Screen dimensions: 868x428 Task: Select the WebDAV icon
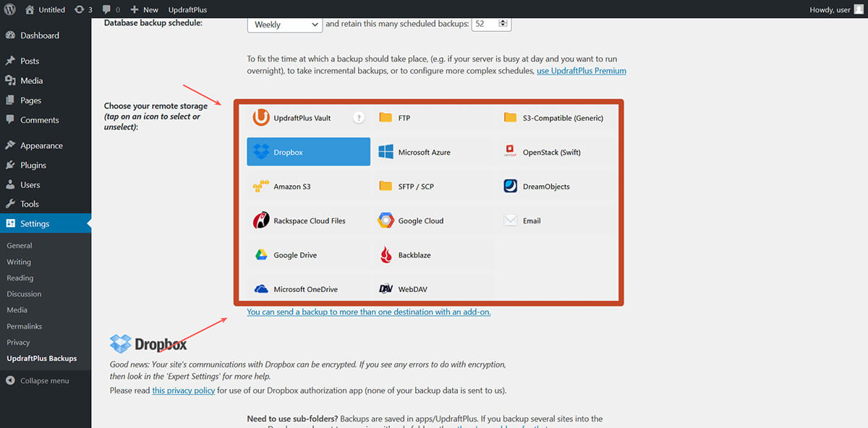tap(385, 289)
